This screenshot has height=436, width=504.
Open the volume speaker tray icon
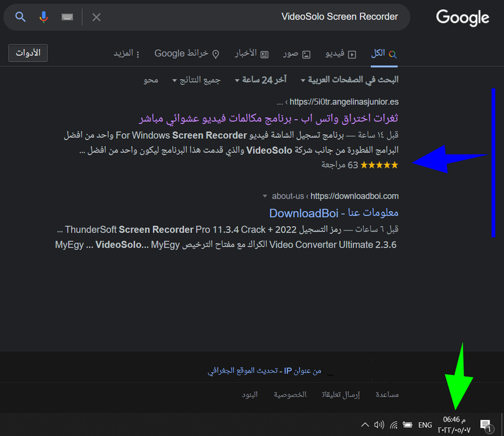pyautogui.click(x=379, y=425)
